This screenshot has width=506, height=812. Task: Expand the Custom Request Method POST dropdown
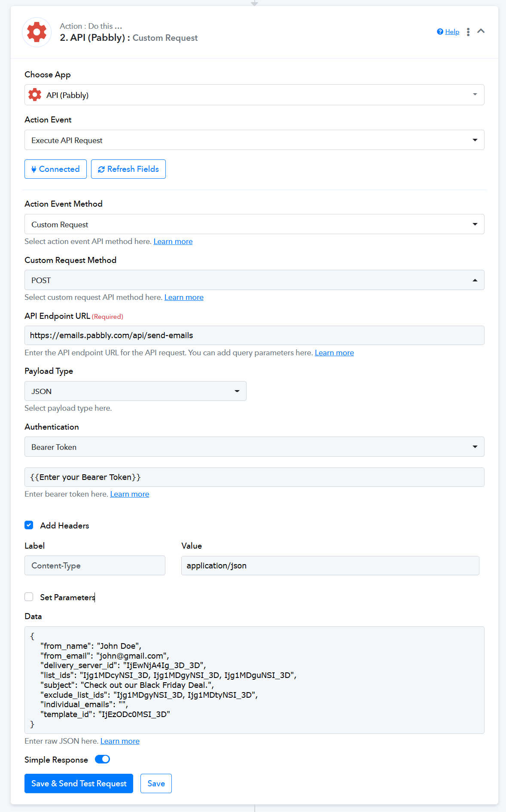pos(254,280)
